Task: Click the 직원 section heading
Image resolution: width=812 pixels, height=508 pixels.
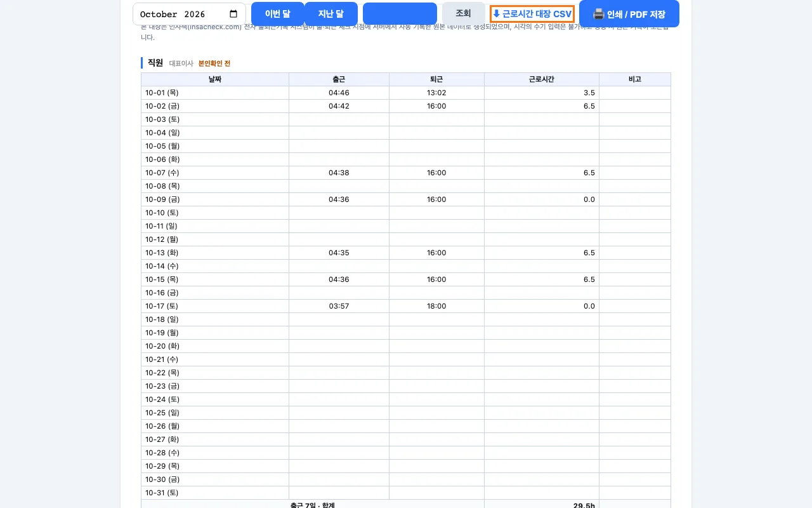Action: 155,63
